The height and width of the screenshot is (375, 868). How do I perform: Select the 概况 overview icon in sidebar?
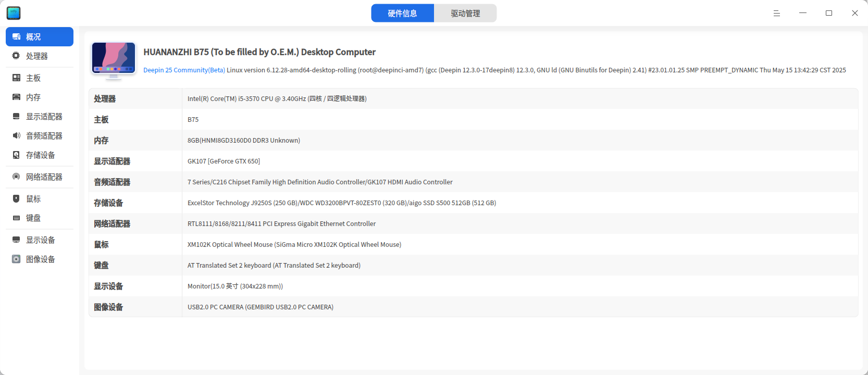coord(16,37)
